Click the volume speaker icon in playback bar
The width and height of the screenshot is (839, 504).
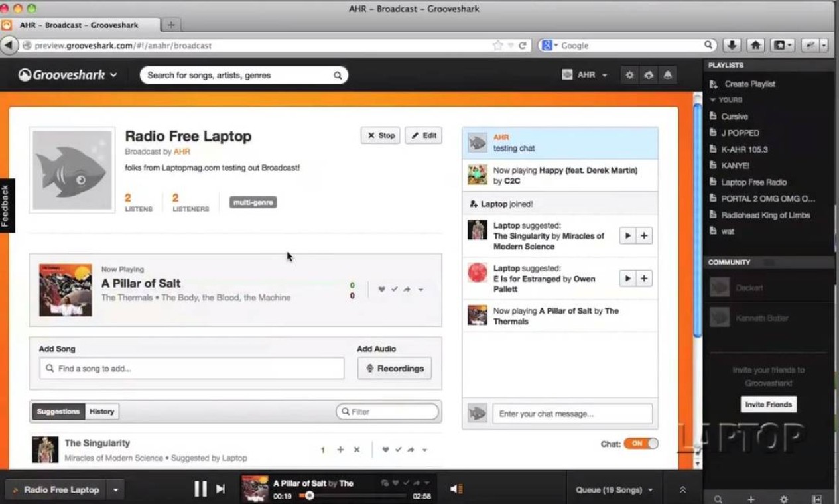click(x=455, y=489)
